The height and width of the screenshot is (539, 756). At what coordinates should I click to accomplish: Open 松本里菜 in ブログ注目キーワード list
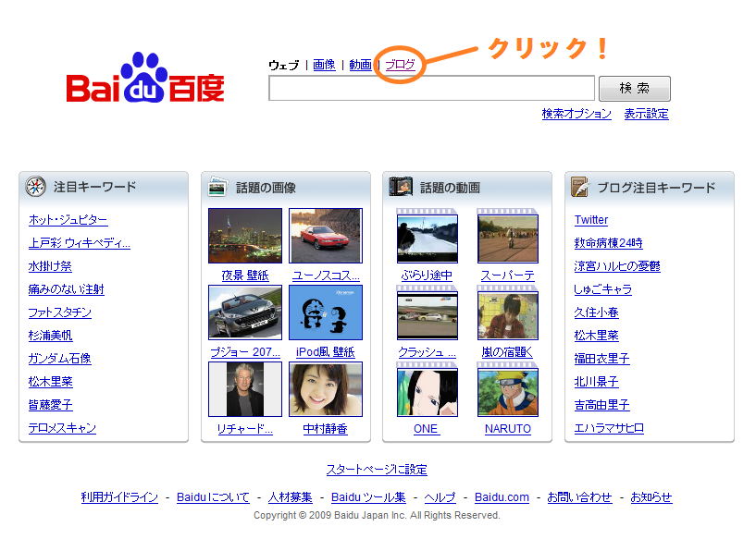click(597, 336)
